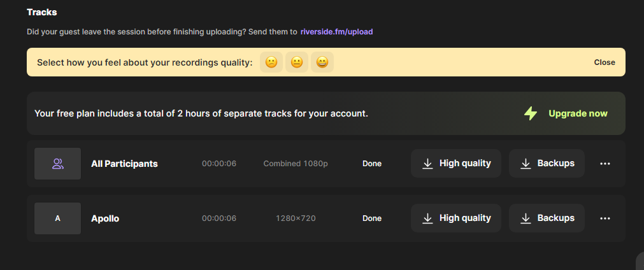
Task: Open more options for All Participants track
Action: 605,164
